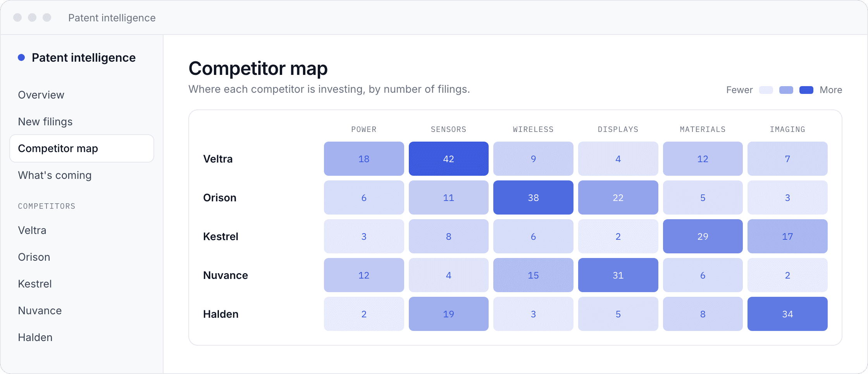Viewport: 868px width, 374px height.
Task: Select Orison's Sensors cell showing 11
Action: 449,197
